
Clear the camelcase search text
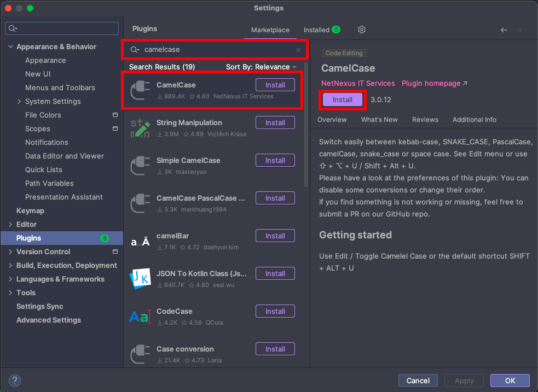[298, 50]
